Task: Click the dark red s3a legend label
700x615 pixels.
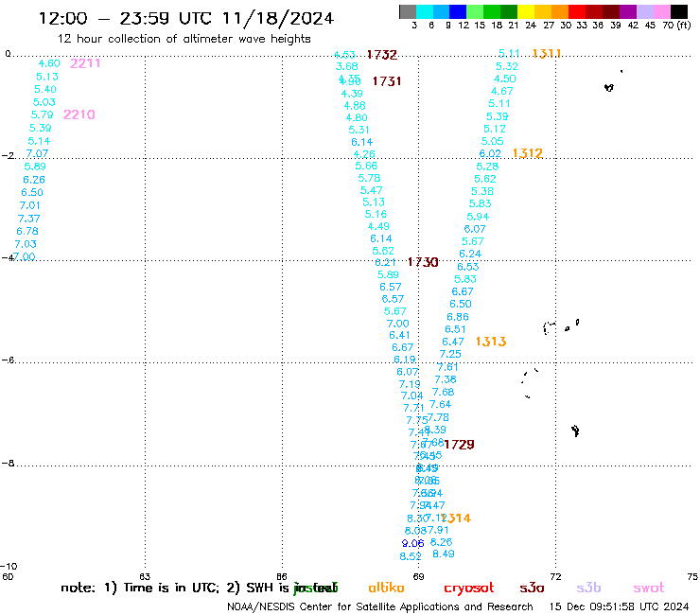Action: click(532, 589)
